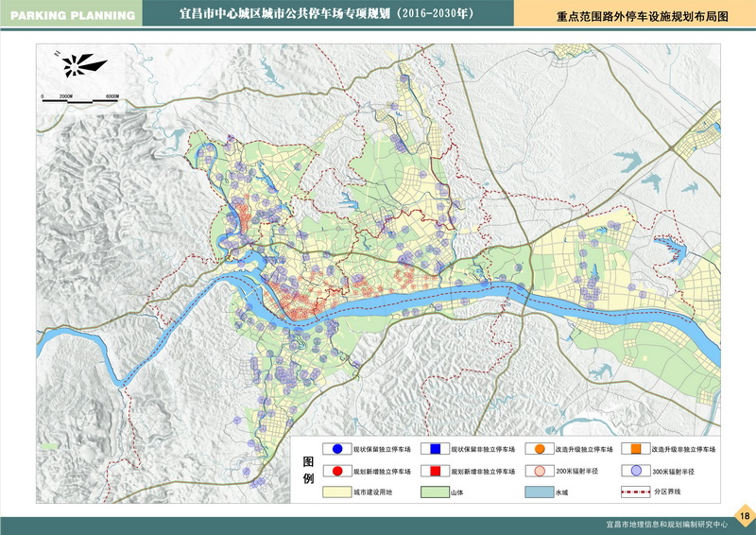Click the blue circle legend icon

tap(337, 449)
